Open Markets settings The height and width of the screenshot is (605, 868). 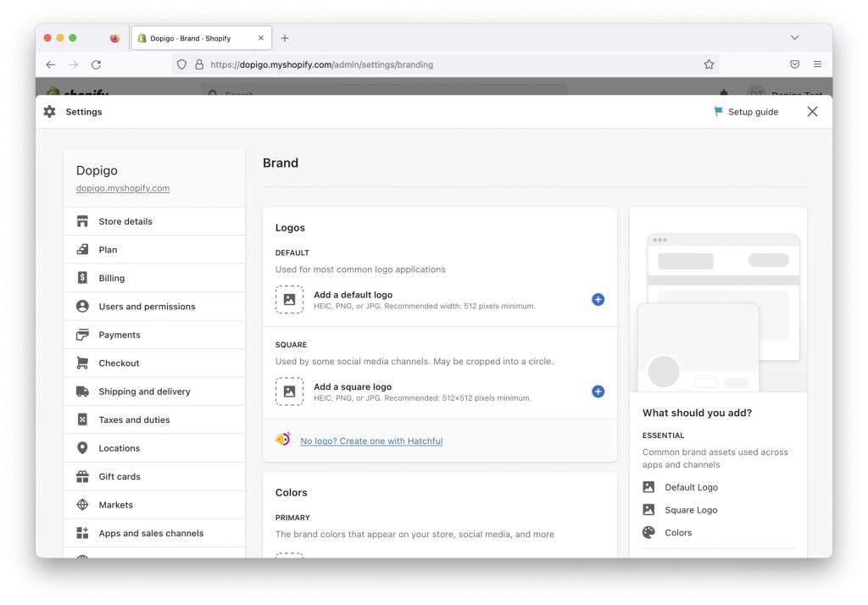click(154, 505)
